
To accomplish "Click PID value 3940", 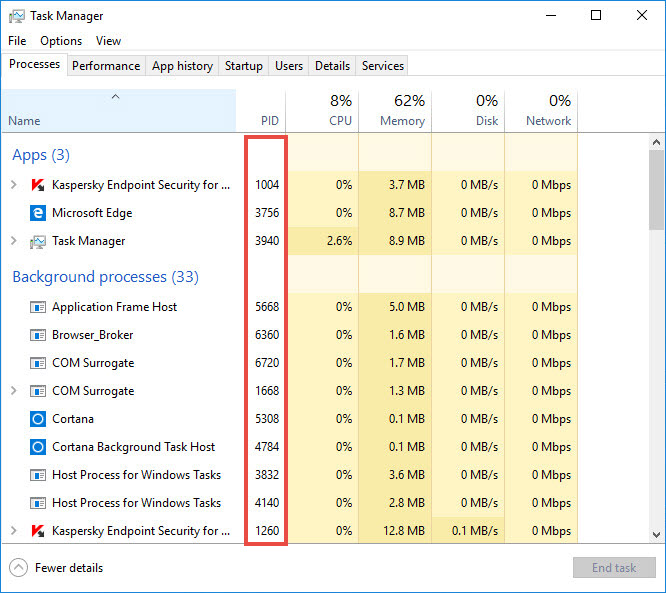I will [267, 241].
